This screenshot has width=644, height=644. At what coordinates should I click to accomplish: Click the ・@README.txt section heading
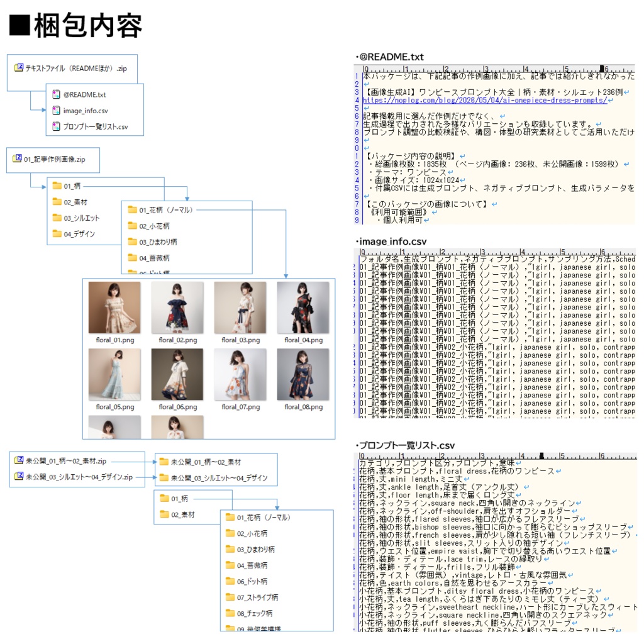pyautogui.click(x=389, y=57)
